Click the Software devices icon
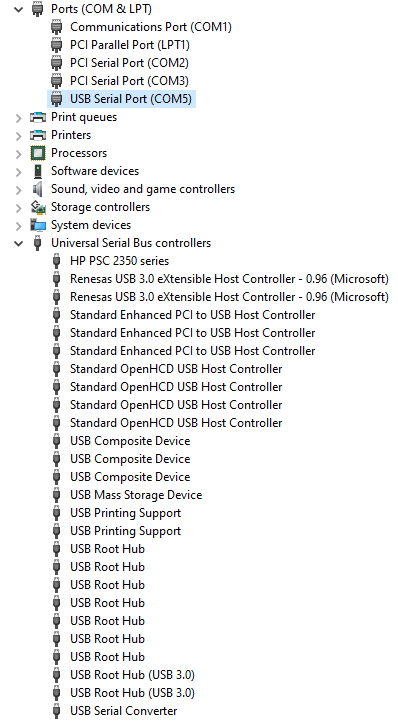Viewport: 398px width, 725px height. (x=38, y=171)
